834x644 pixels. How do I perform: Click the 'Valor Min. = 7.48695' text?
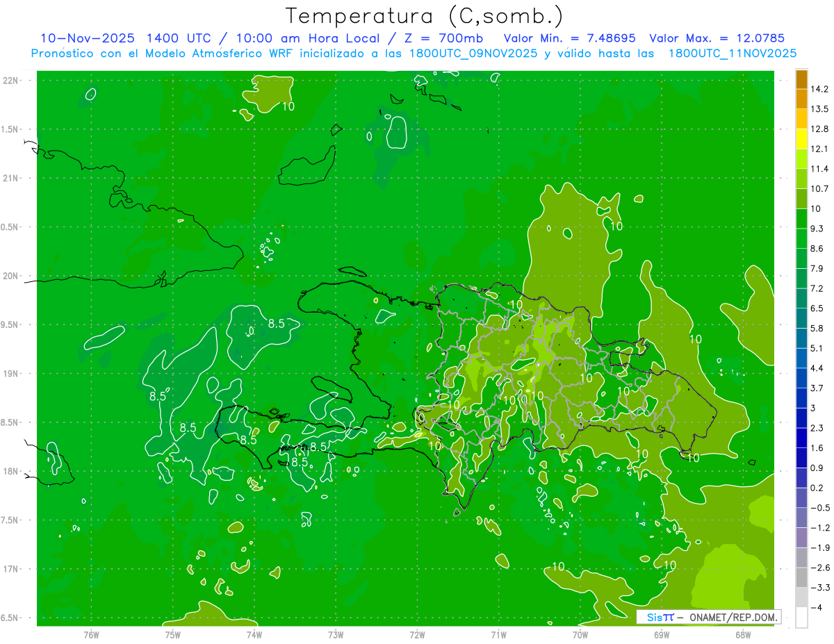(x=569, y=38)
